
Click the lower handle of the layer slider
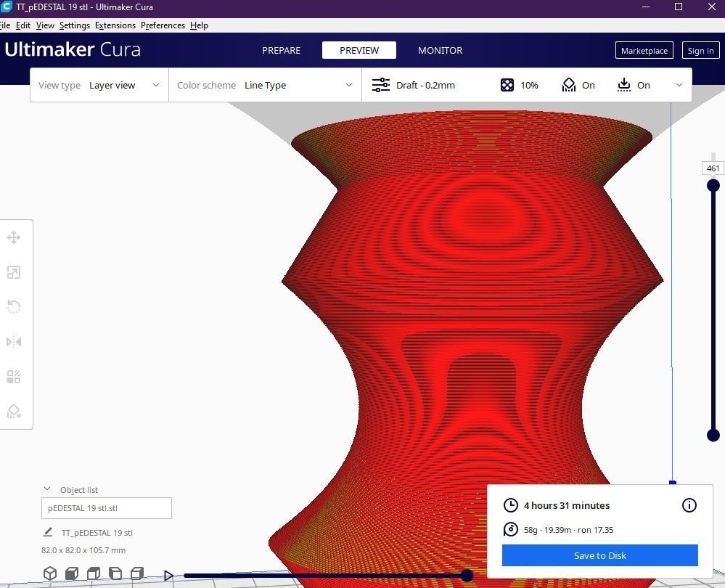(x=713, y=435)
